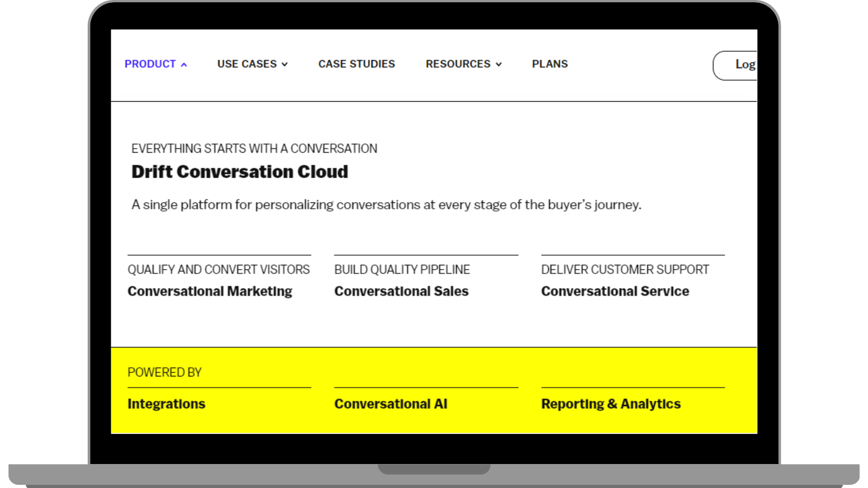Click the QUALIFY AND CONVERT VISITORS label

219,269
